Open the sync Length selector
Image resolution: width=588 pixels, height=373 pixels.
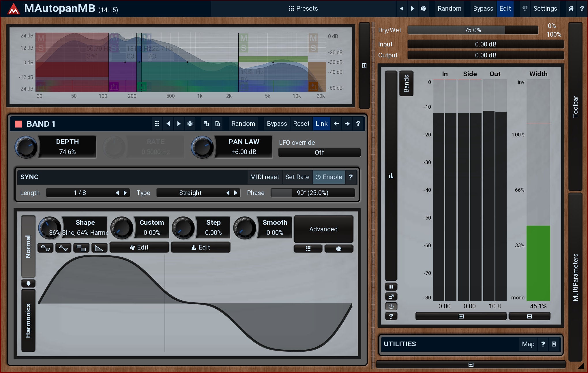80,193
